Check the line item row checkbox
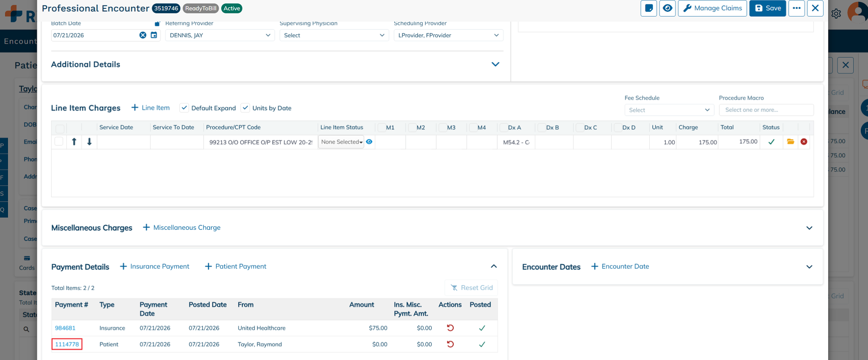 [x=59, y=141]
